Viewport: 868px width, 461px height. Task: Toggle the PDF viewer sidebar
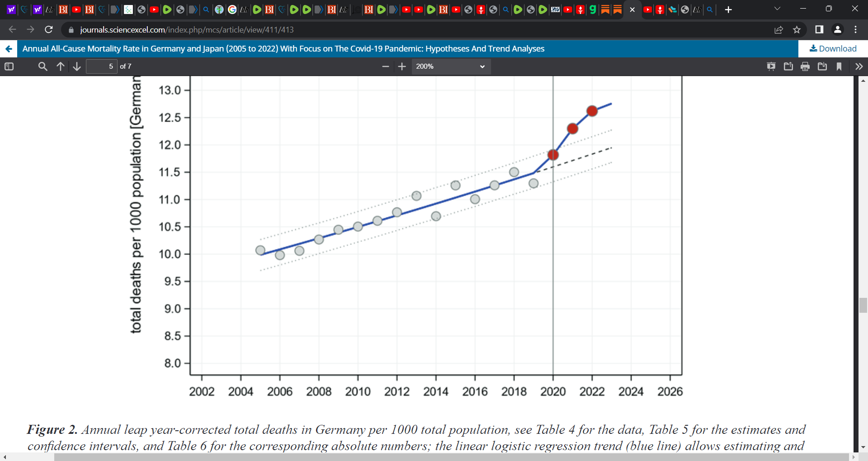9,66
